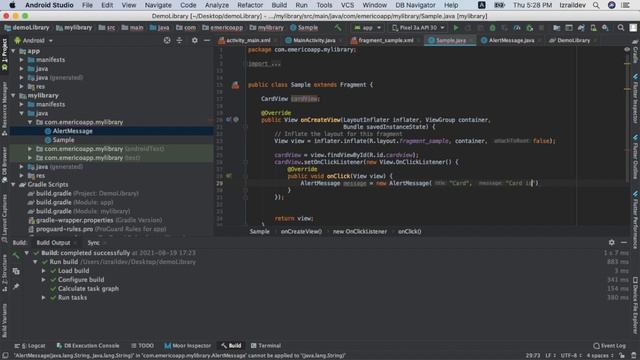Run the app with the green play icon
This screenshot has width=640, height=360.
tap(456, 28)
